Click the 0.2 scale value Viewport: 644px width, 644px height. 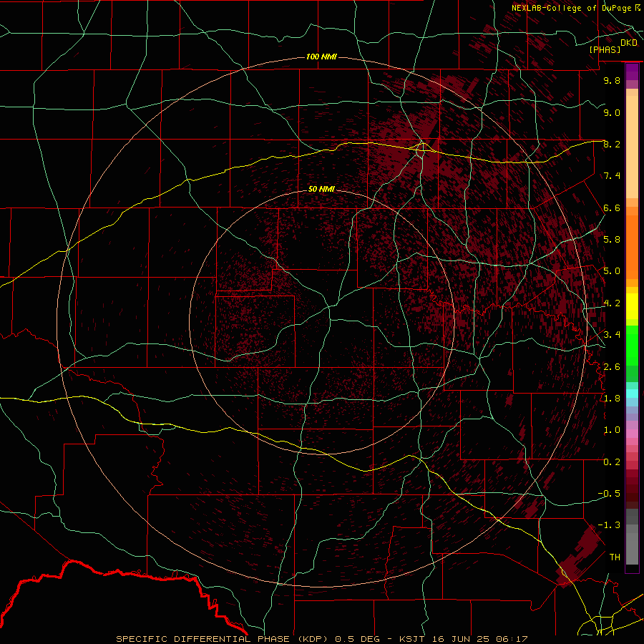tap(612, 462)
